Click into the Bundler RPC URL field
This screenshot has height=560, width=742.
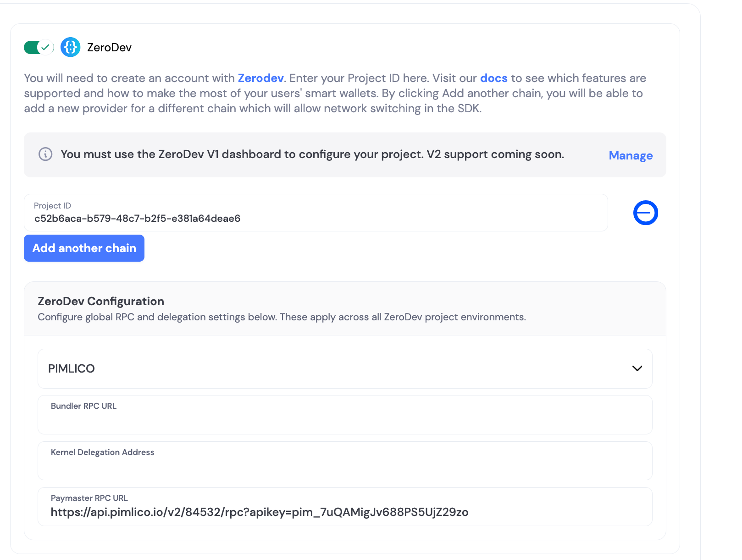[x=345, y=415]
